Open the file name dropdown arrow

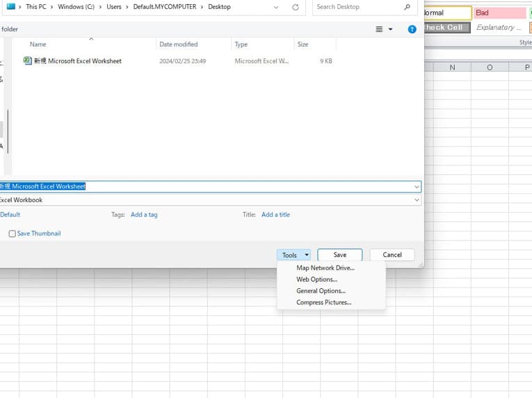coord(417,187)
